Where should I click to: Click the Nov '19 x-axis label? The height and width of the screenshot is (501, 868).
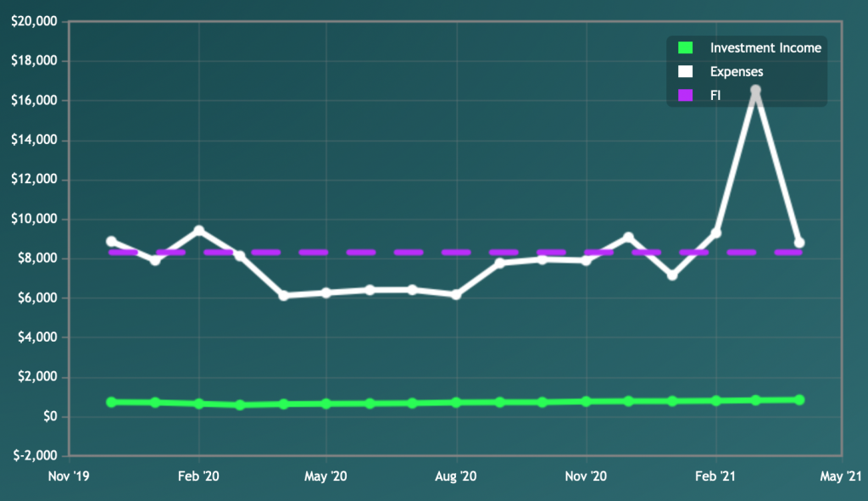69,476
